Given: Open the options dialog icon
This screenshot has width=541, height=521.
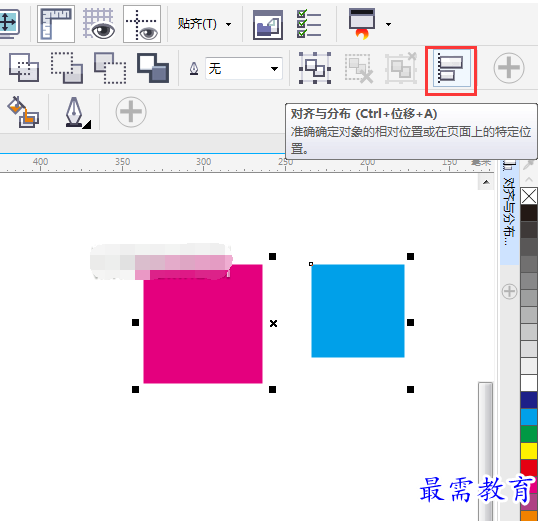Looking at the screenshot, I should 268,24.
